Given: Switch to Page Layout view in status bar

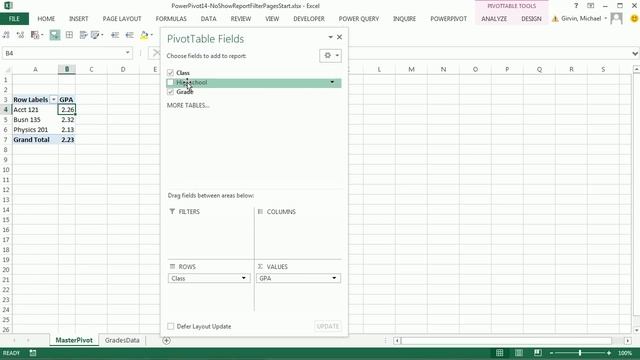Looking at the screenshot, I should click(x=519, y=353).
